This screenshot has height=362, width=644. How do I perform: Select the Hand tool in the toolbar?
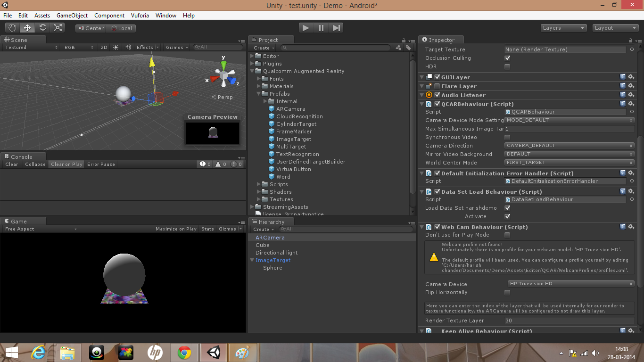pyautogui.click(x=12, y=28)
